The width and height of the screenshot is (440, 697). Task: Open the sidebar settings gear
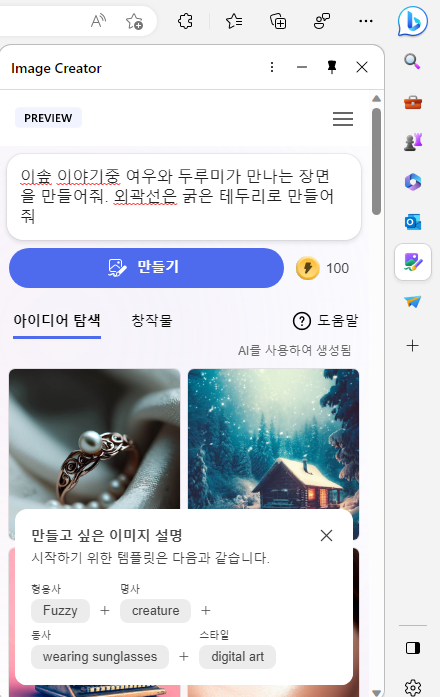coord(413,687)
